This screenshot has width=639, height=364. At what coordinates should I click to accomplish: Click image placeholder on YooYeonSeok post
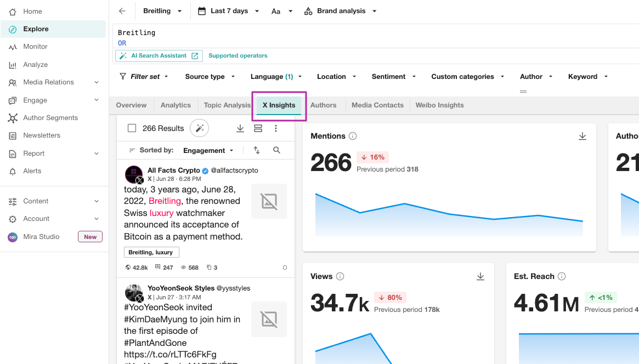(x=269, y=319)
